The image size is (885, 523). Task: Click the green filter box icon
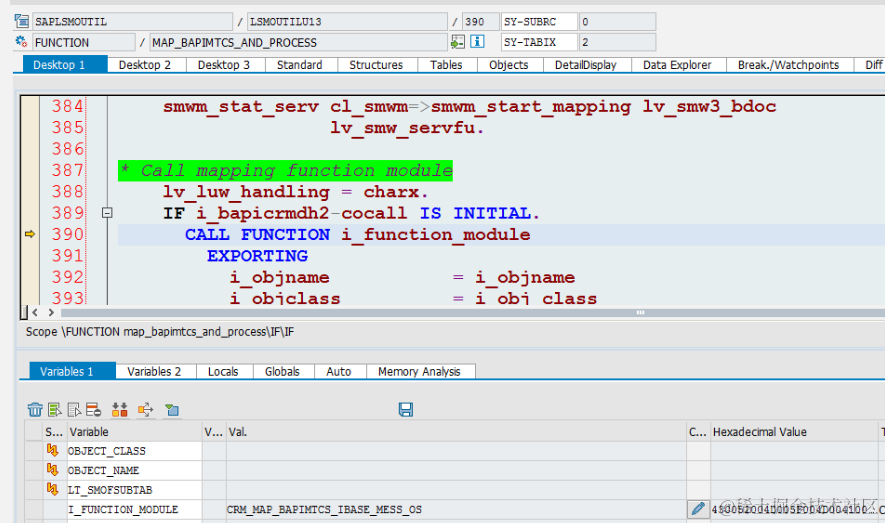click(172, 410)
